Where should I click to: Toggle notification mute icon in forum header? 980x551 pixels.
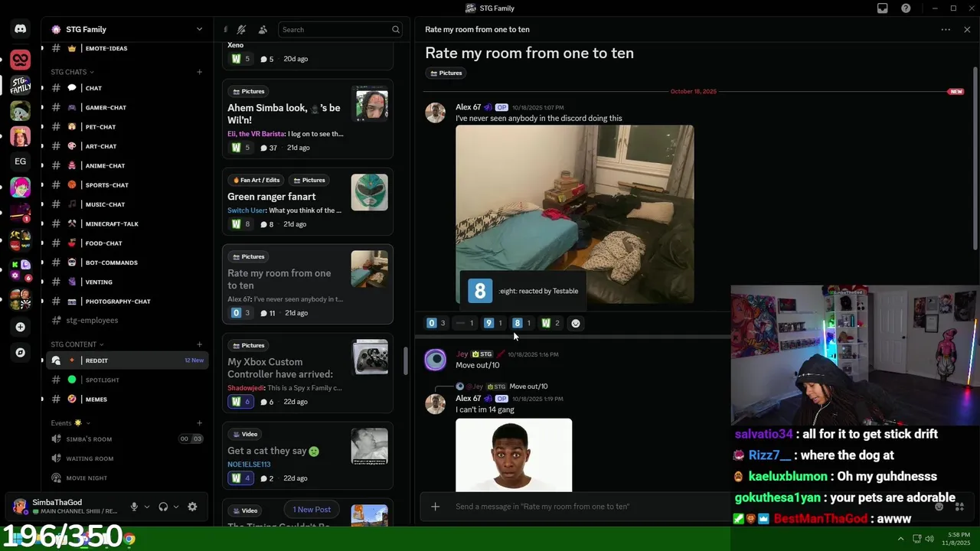tap(241, 30)
